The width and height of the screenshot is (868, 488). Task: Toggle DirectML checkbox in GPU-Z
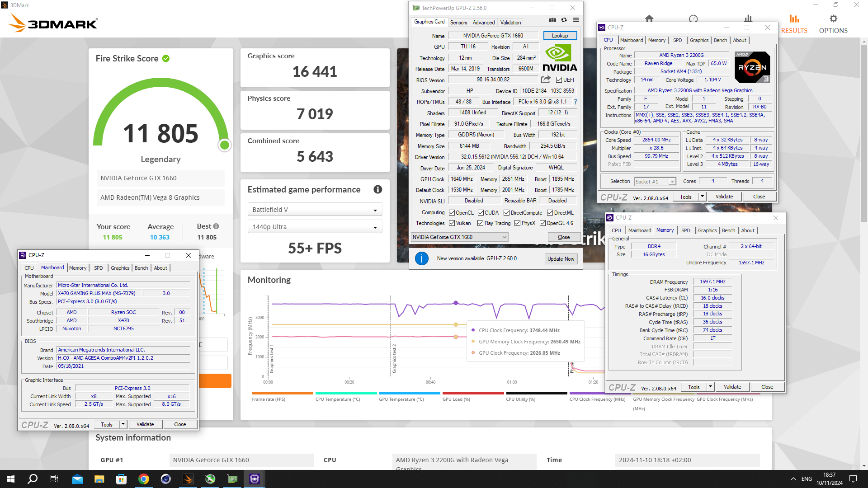[x=550, y=213]
